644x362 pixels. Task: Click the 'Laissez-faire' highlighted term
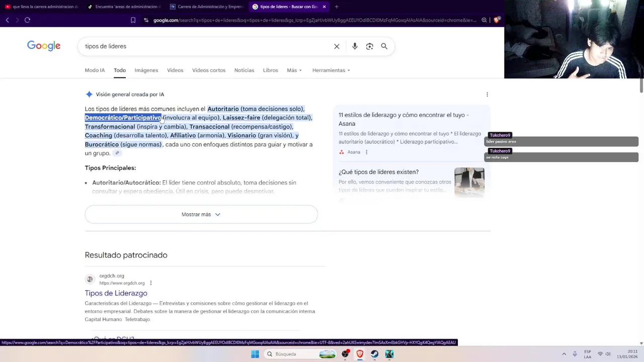click(x=242, y=118)
